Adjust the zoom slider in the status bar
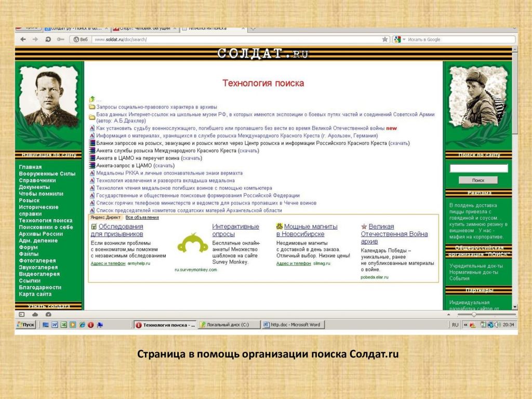The height and width of the screenshot is (399, 532). tap(474, 314)
